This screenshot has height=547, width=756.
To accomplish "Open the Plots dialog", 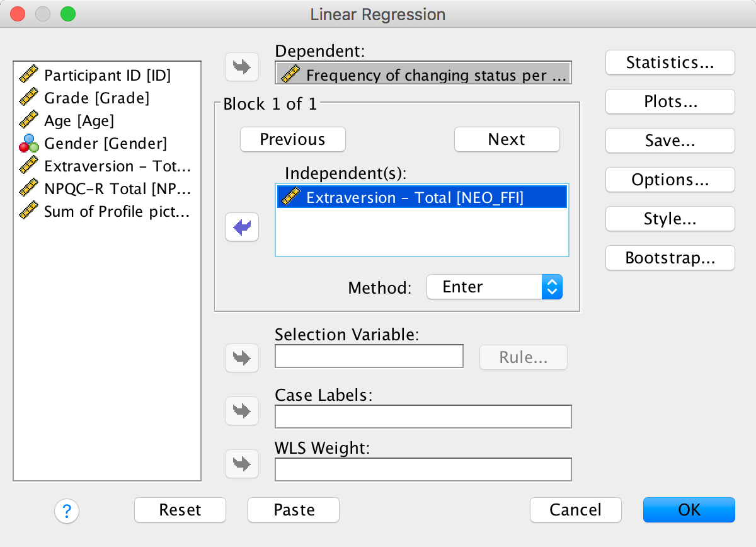I will click(670, 102).
